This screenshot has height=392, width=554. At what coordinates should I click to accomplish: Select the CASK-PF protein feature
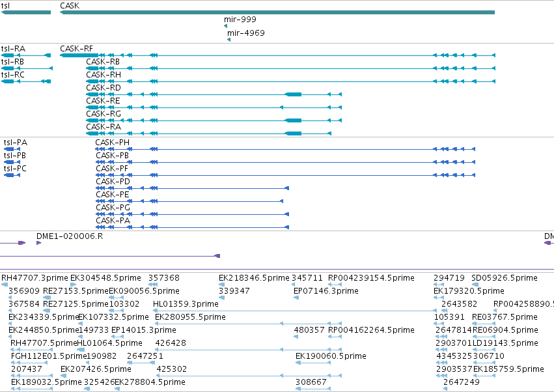[286, 175]
